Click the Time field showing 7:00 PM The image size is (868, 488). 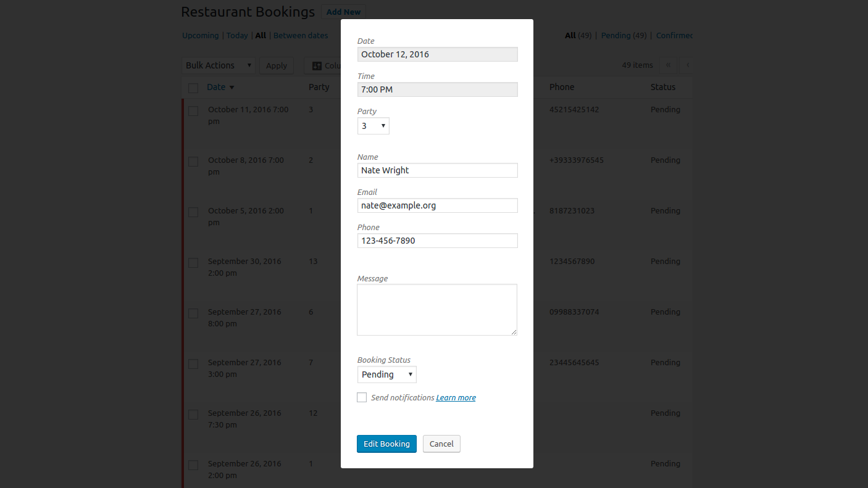pyautogui.click(x=437, y=89)
